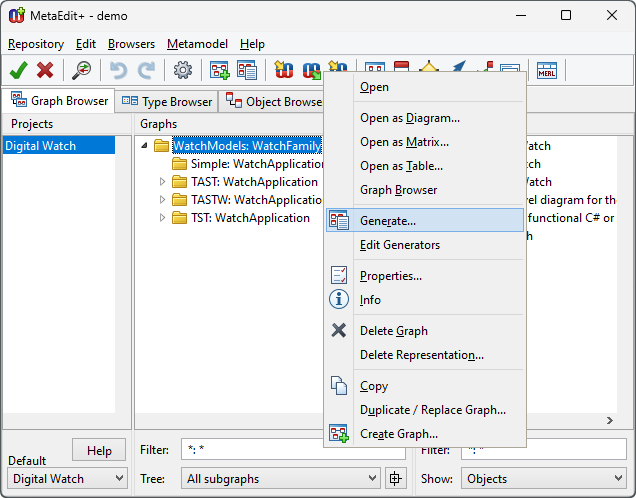Click the redo arrow toolbar icon
The image size is (636, 498).
point(146,70)
